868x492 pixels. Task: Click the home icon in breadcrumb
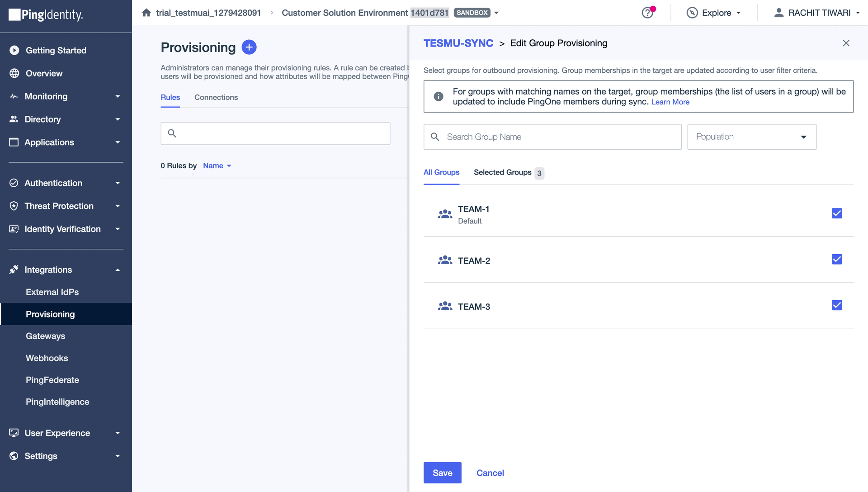[146, 13]
